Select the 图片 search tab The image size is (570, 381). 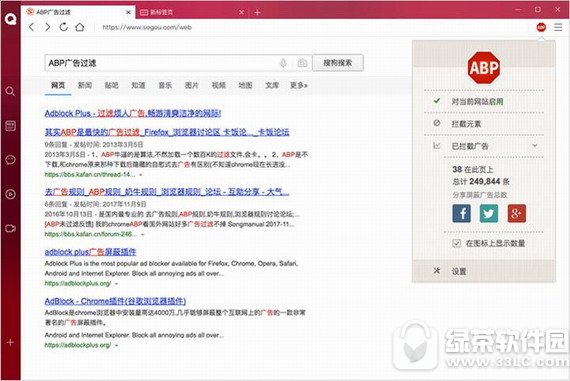tap(192, 85)
